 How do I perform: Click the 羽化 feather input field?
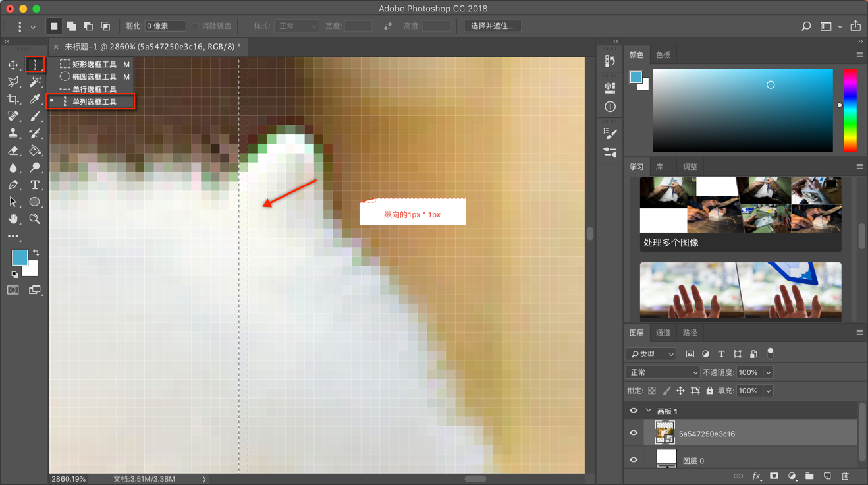click(165, 26)
